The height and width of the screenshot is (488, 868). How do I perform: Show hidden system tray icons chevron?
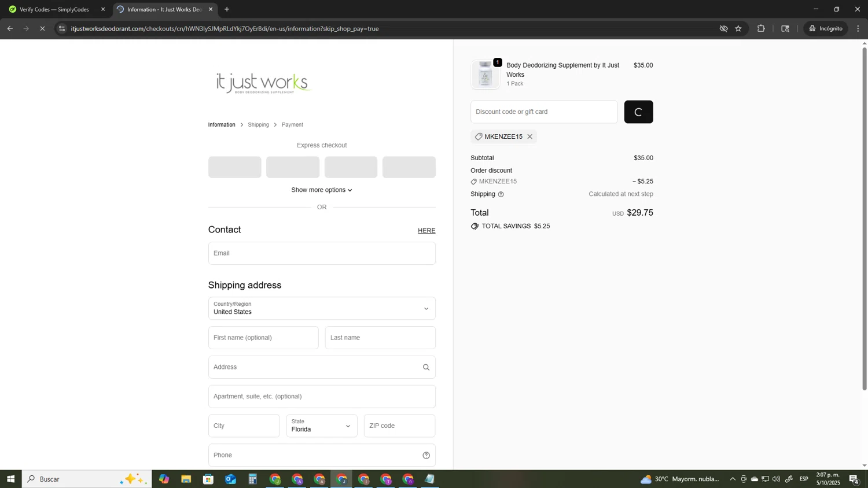733,479
